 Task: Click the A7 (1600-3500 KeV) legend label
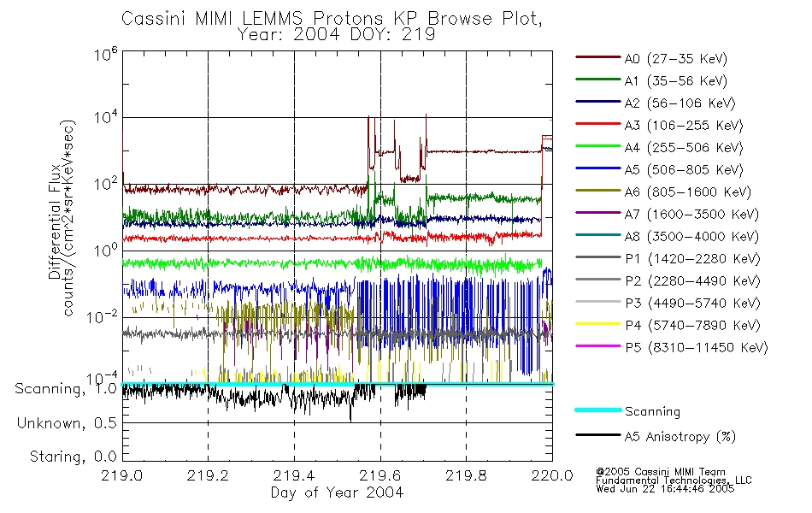(x=691, y=215)
